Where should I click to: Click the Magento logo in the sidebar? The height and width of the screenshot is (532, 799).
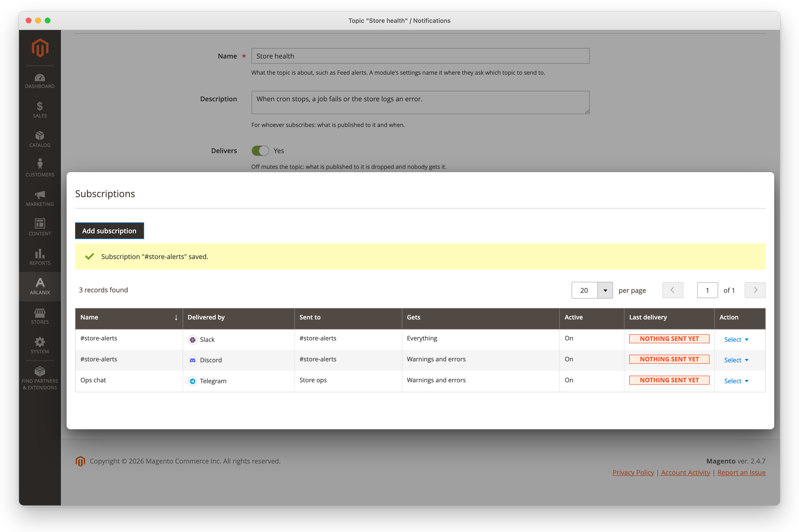[40, 48]
